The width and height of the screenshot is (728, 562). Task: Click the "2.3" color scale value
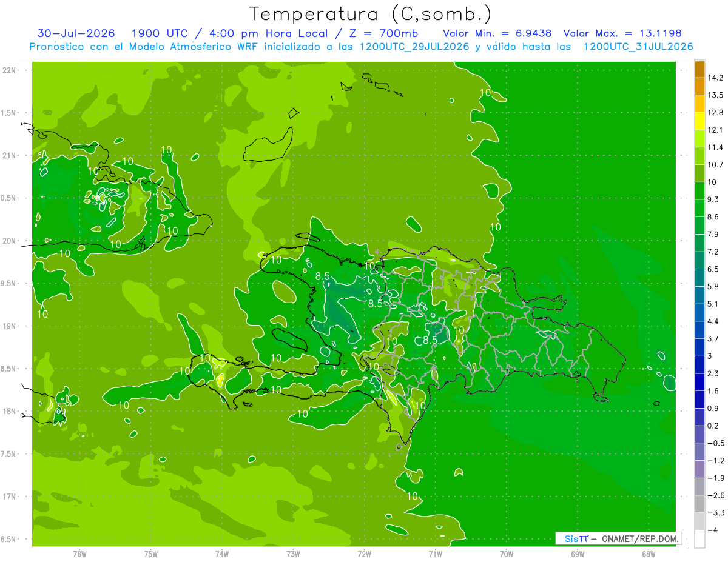[x=714, y=373]
